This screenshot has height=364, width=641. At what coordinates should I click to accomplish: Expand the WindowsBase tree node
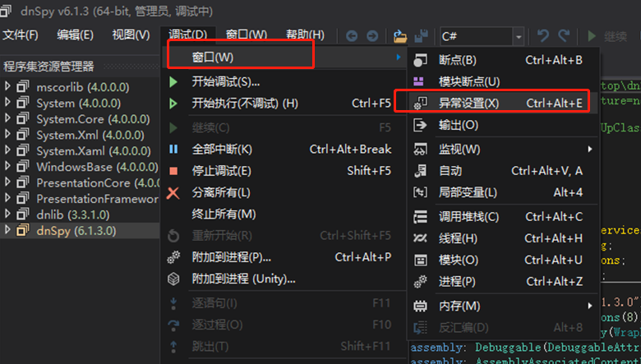(7, 166)
